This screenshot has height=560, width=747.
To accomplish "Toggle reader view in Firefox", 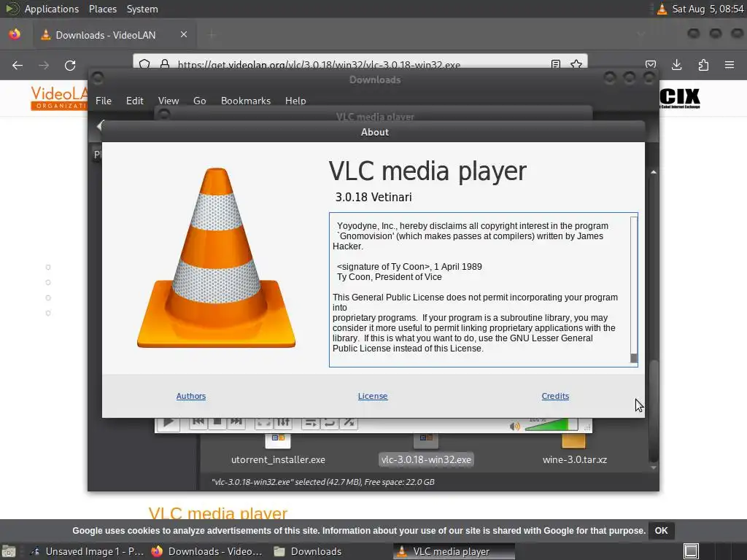I will tap(555, 64).
